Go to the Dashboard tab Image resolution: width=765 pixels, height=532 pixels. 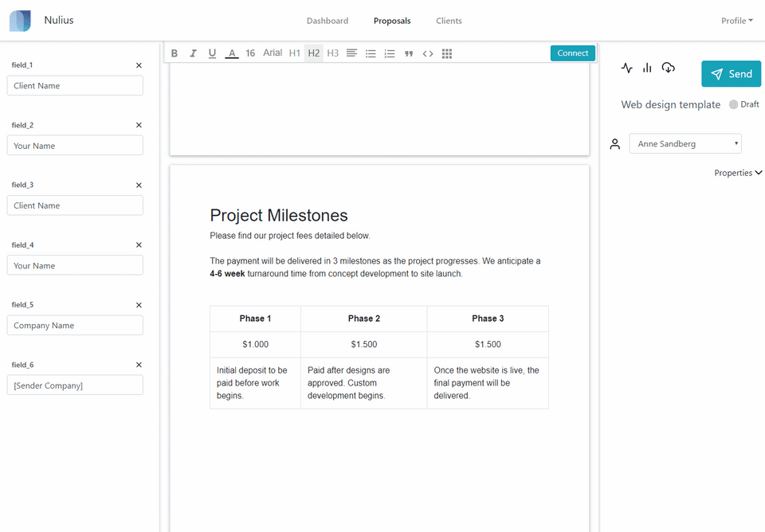point(328,21)
